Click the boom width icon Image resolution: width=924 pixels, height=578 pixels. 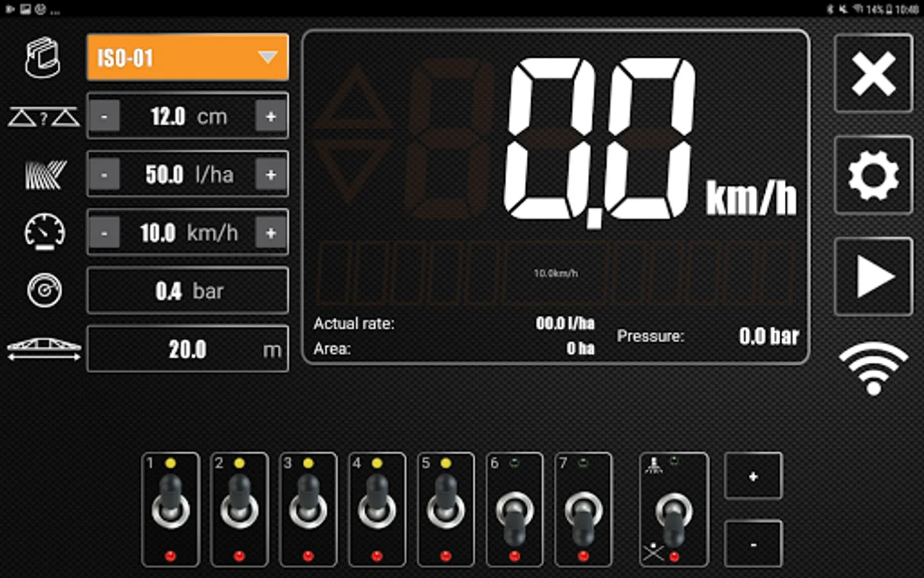coord(44,349)
